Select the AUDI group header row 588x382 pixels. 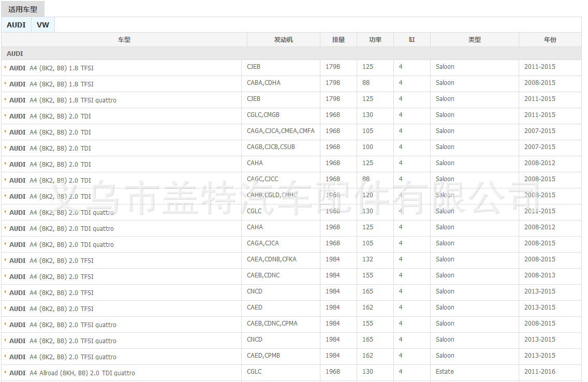coord(291,54)
